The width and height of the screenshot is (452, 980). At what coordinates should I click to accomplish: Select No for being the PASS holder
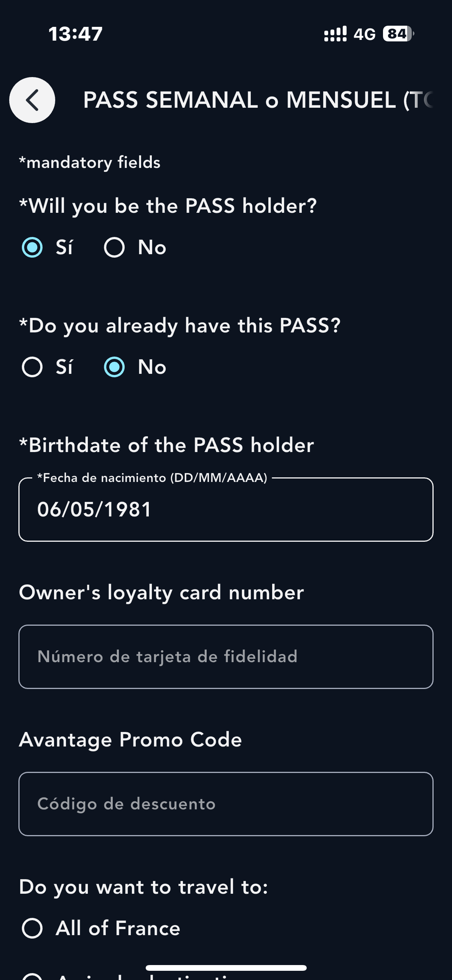point(114,247)
